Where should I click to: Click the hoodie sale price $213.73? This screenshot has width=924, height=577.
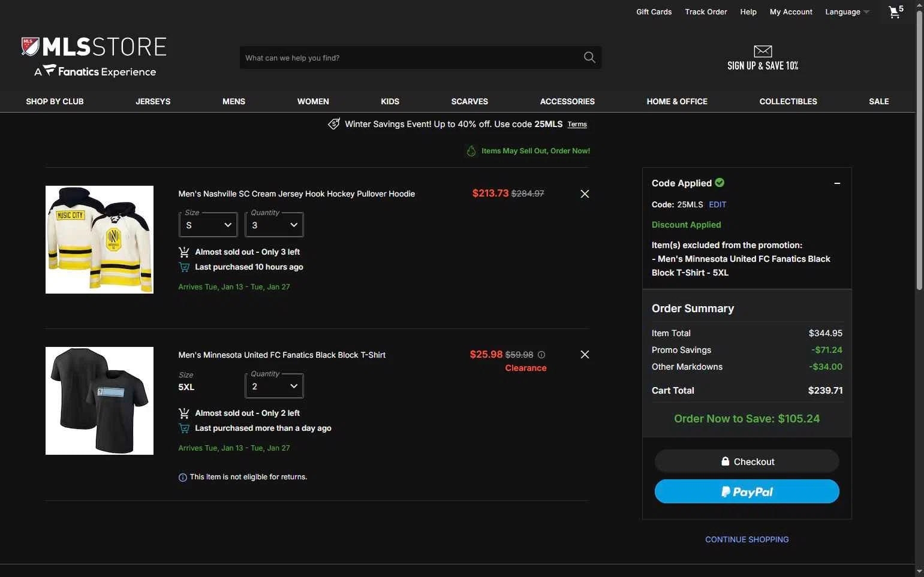[490, 193]
